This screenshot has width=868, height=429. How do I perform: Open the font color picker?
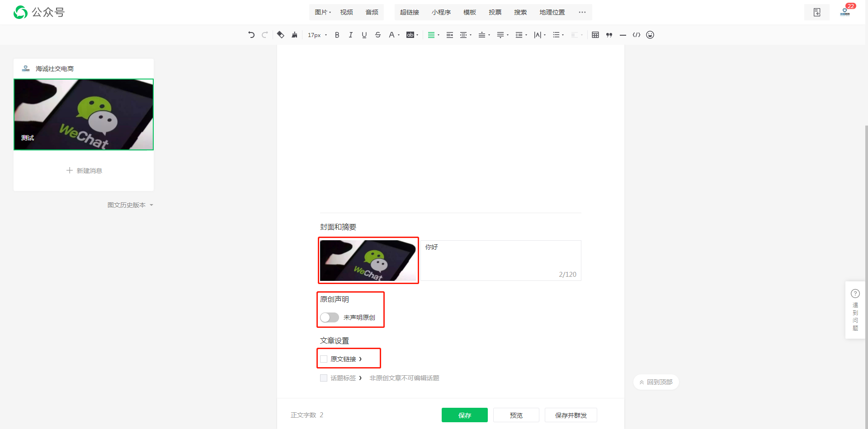394,35
